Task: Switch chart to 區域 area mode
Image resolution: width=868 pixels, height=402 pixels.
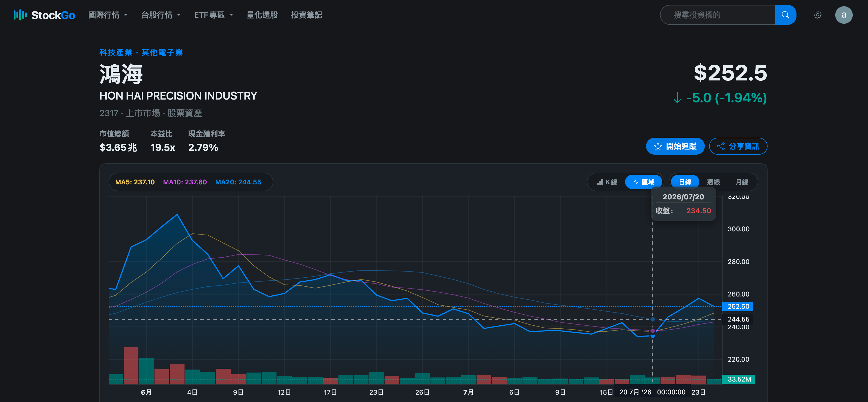Action: point(643,182)
